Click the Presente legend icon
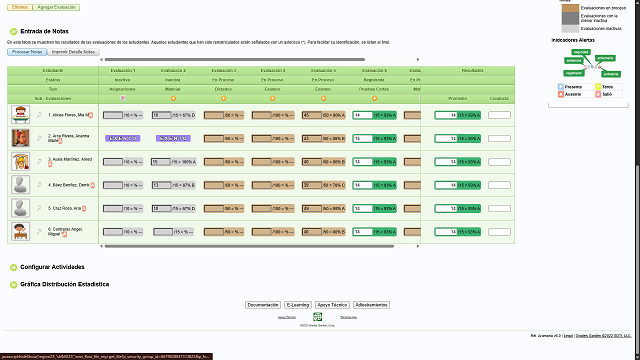 pos(560,87)
